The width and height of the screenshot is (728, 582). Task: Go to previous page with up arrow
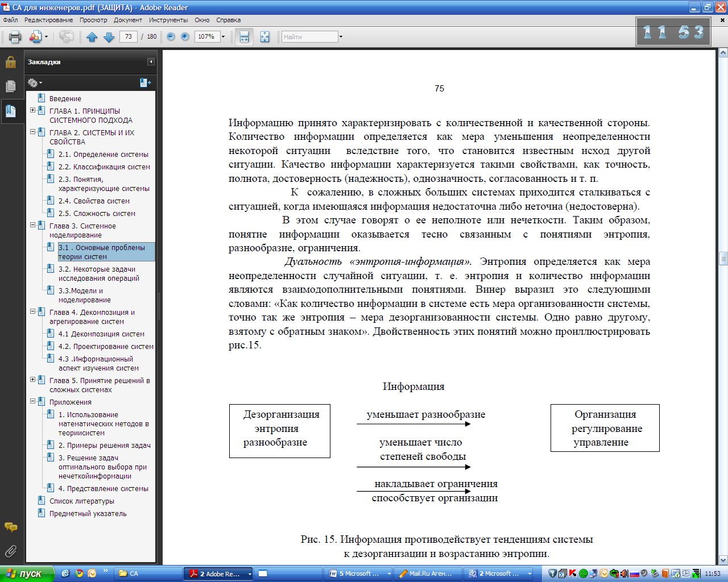coord(92,37)
